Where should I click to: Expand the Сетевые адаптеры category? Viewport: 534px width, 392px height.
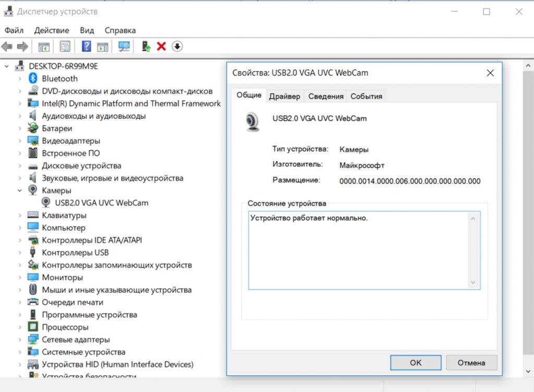click(x=20, y=340)
